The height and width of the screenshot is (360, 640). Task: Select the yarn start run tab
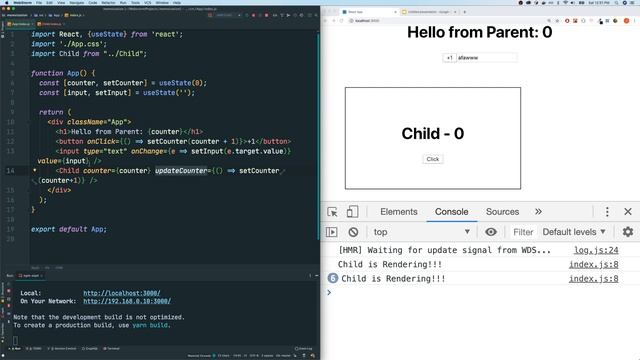click(x=30, y=276)
